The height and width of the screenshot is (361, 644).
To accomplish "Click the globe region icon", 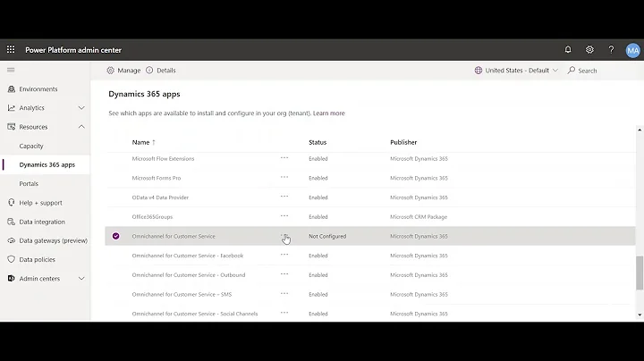I will tap(479, 71).
